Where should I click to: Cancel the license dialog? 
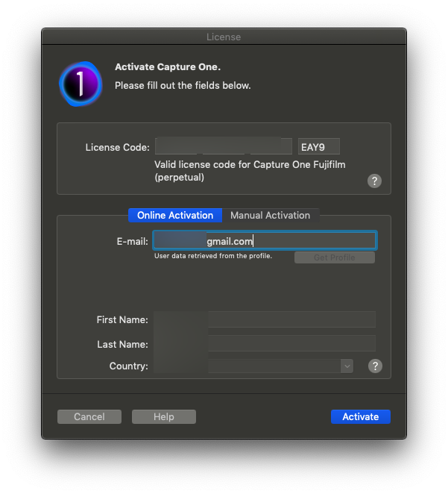[89, 416]
